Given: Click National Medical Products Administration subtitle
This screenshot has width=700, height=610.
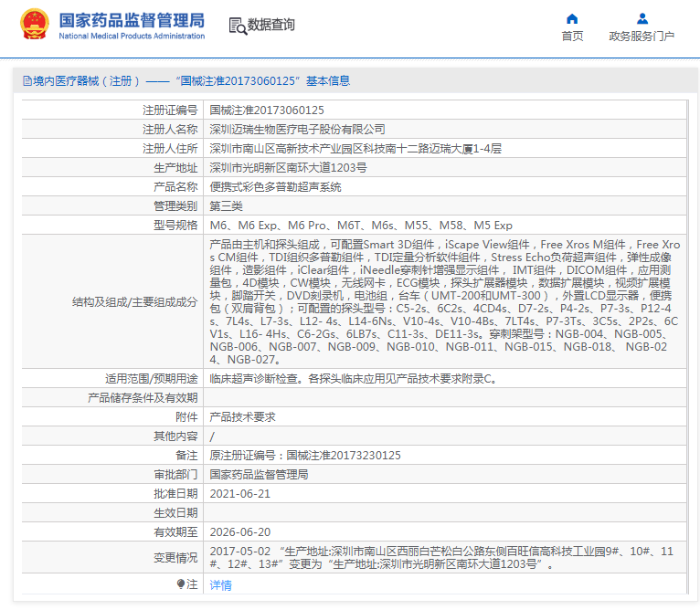Looking at the screenshot, I should click(x=131, y=36).
